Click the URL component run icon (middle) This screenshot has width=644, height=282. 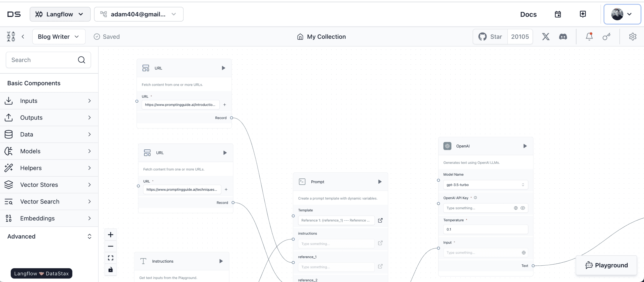pos(225,153)
